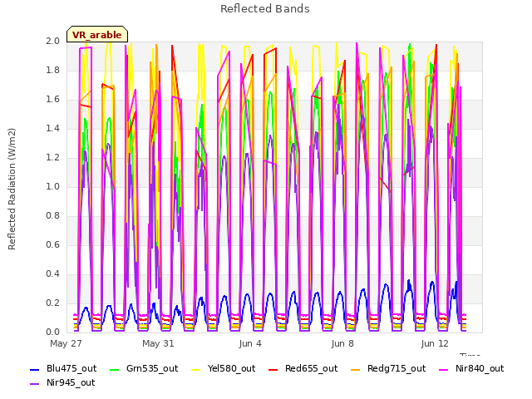The width and height of the screenshot is (532, 399).
Task: Select the Blu475_out legend entry
Action: coord(63,368)
